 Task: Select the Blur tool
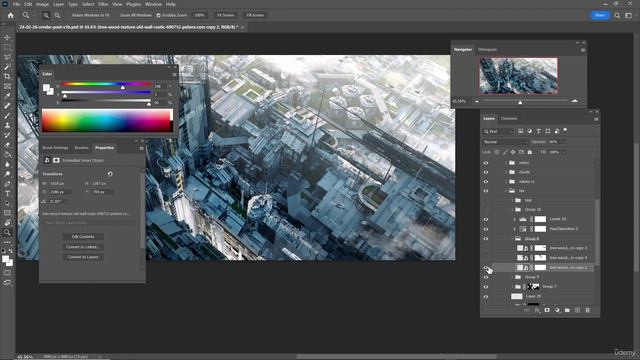click(x=7, y=164)
